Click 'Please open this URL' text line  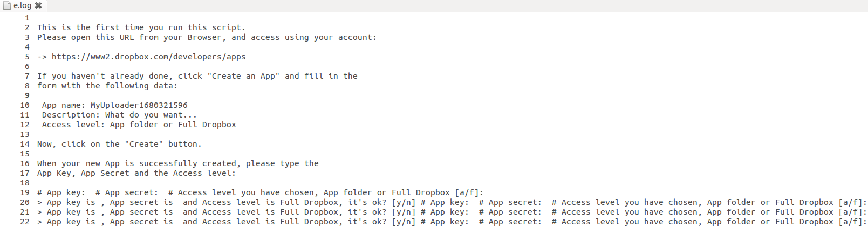pyautogui.click(x=207, y=37)
